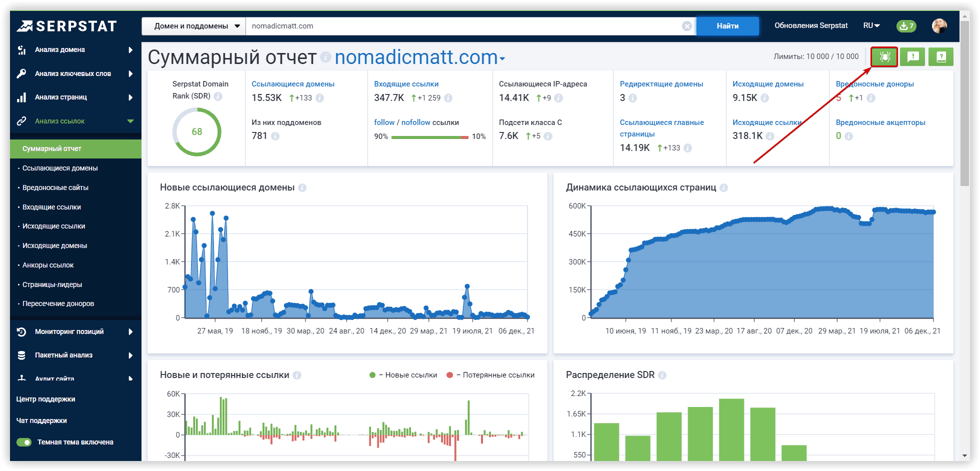Image resolution: width=980 pixels, height=471 pixels.
Task: Clear the search field with the X icon
Action: pos(687,26)
